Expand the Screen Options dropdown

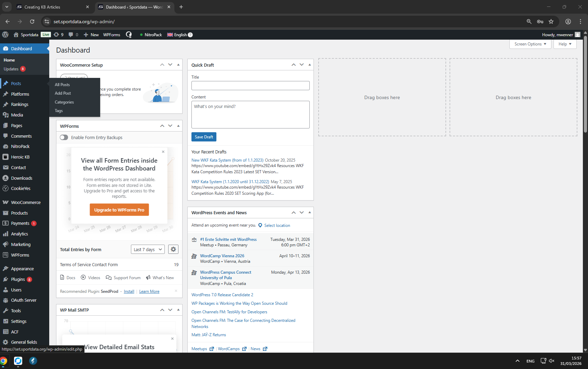click(x=530, y=44)
